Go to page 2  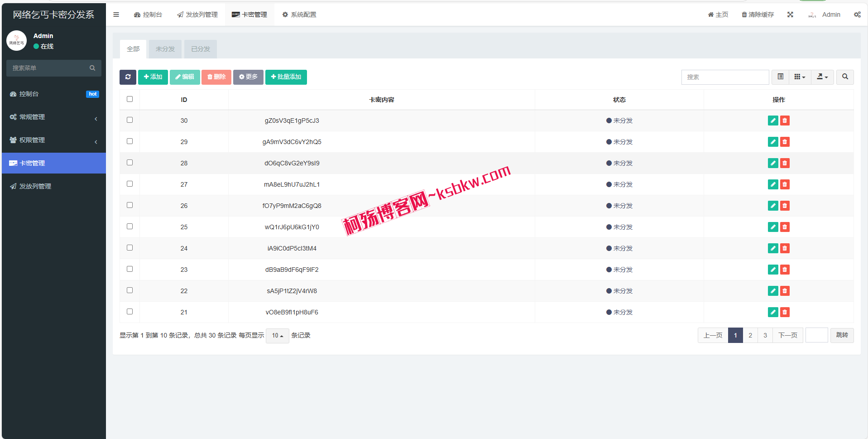pyautogui.click(x=750, y=335)
